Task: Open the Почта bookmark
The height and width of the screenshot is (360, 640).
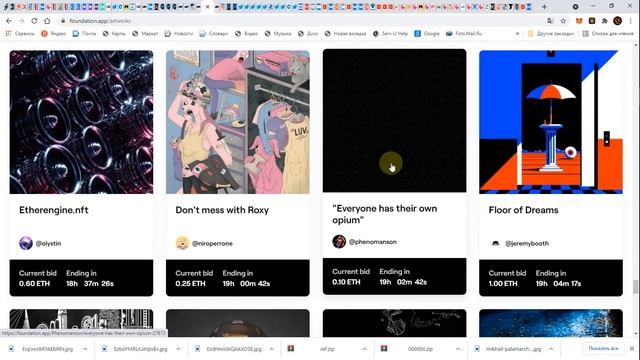Action: [84, 33]
